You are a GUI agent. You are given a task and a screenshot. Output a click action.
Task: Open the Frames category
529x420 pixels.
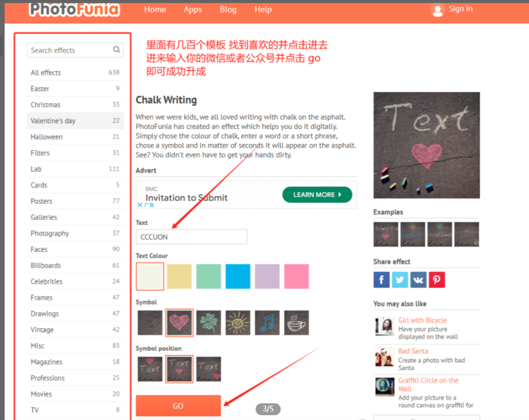pos(75,298)
